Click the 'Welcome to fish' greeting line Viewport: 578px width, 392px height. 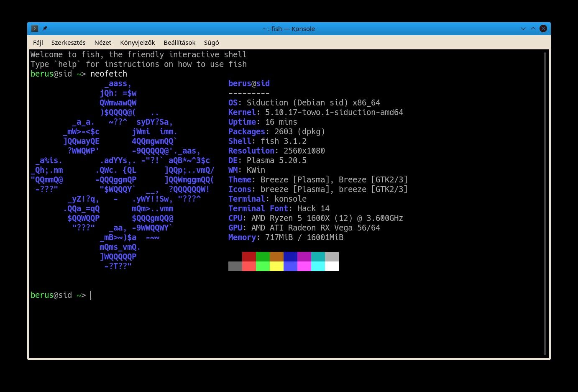(x=138, y=54)
